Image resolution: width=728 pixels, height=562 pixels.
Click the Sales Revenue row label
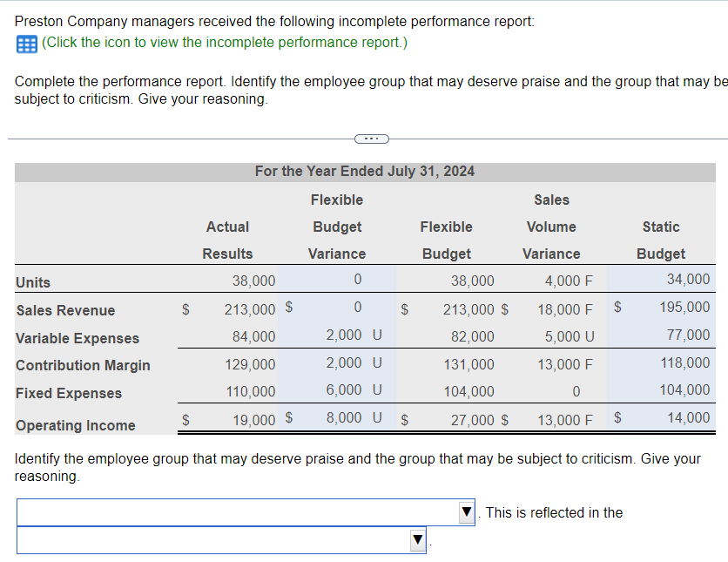pyautogui.click(x=65, y=310)
